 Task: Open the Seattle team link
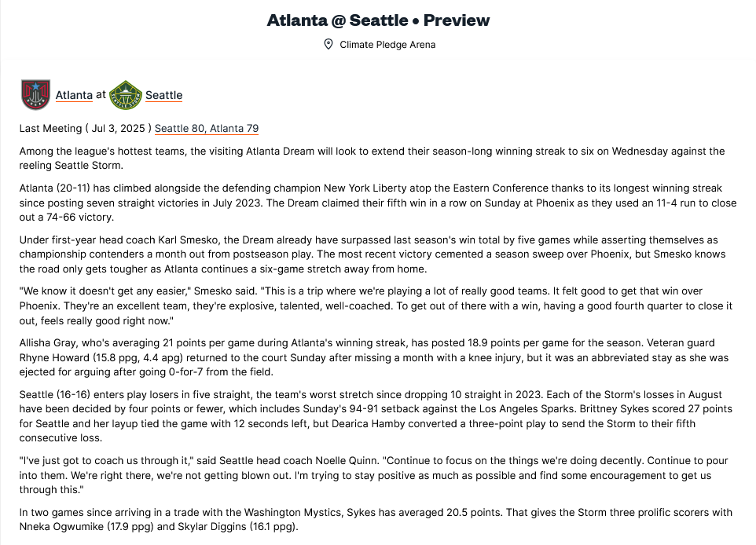click(x=164, y=95)
